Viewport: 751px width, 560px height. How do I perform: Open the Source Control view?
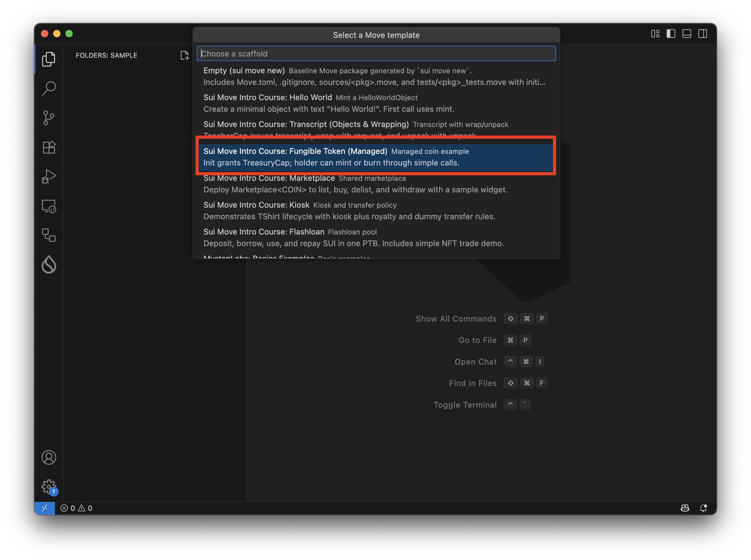[49, 118]
